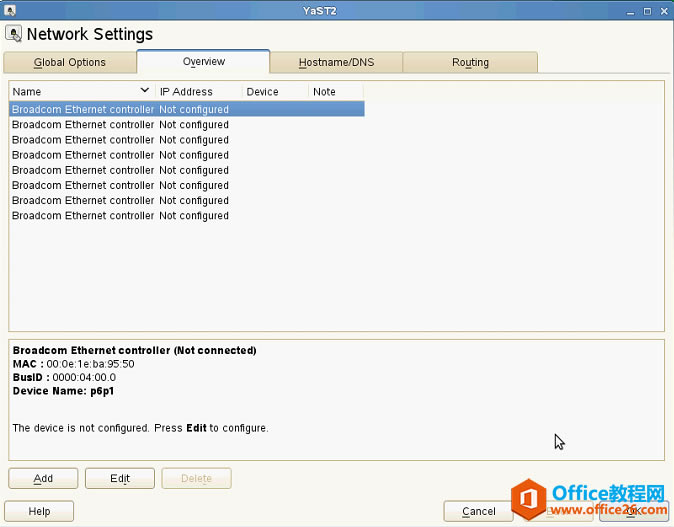Toggle the Name column sort arrow
This screenshot has width=674, height=527.
[x=145, y=91]
